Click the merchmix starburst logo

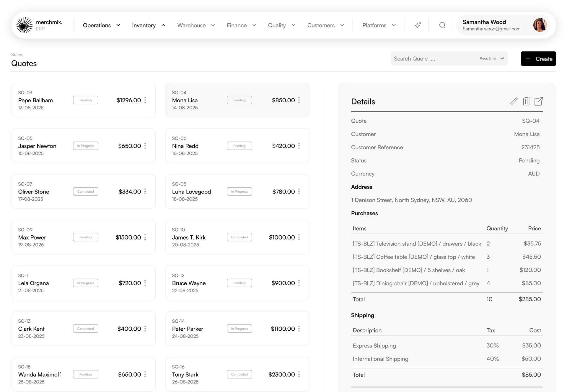[25, 25]
